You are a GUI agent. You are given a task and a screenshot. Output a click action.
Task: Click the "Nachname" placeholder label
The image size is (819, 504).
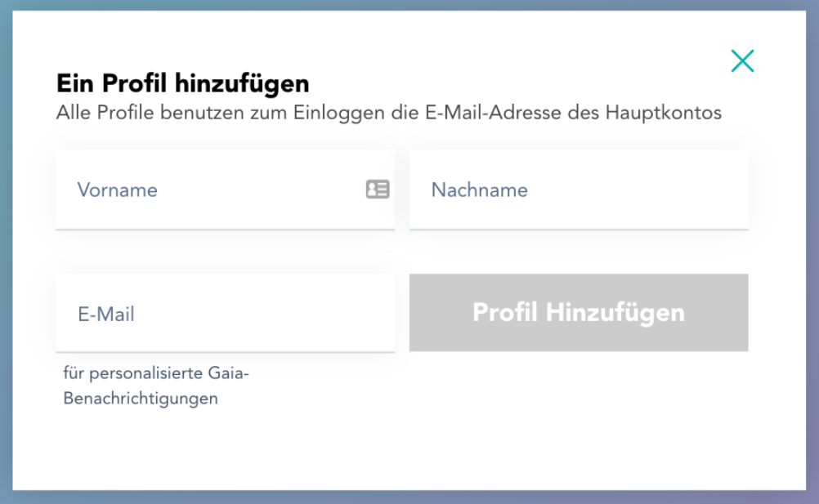(x=480, y=190)
